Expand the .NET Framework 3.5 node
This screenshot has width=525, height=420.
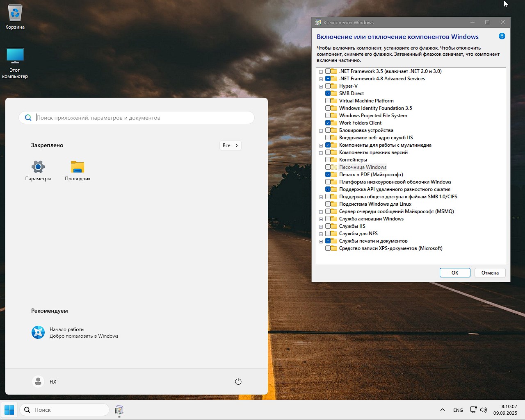tap(321, 72)
